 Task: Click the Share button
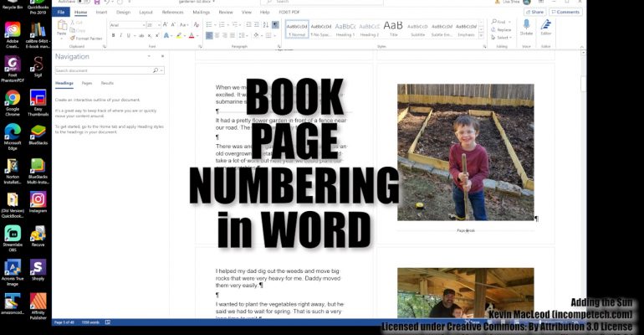coord(534,12)
